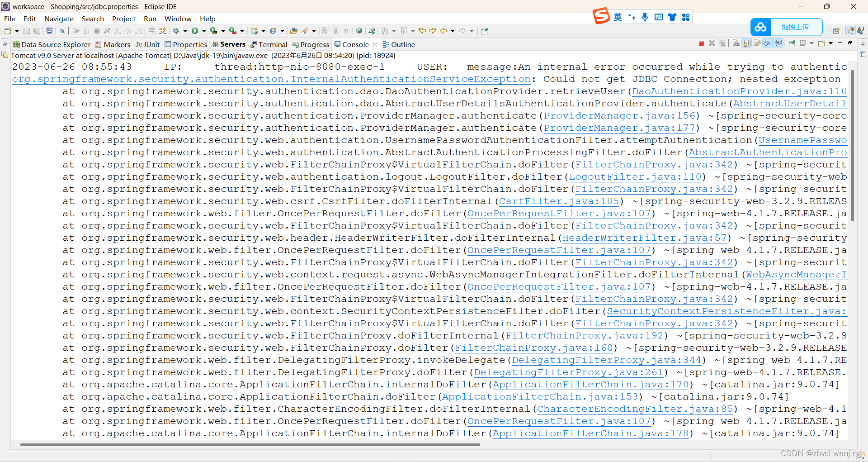Expand the Open Console dropdown arrow
The image size is (868, 462).
click(x=831, y=43)
